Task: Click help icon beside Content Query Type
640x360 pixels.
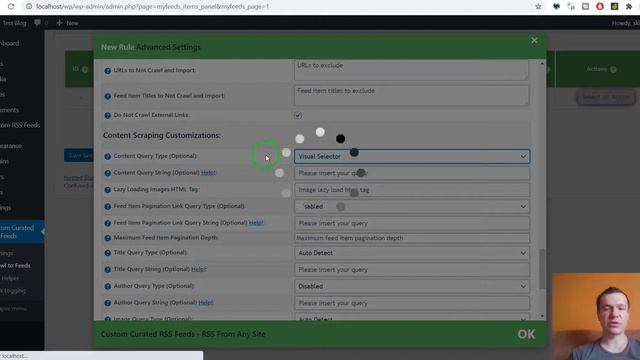Action: (x=108, y=156)
